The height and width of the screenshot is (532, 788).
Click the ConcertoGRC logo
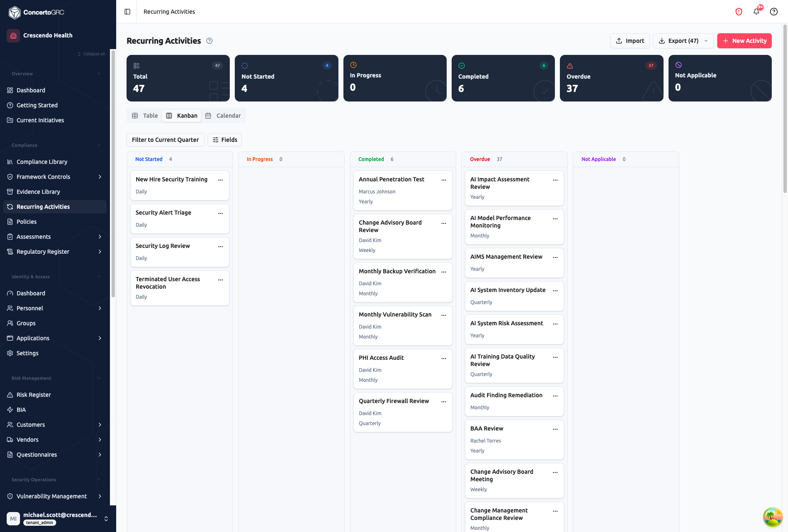(x=36, y=12)
